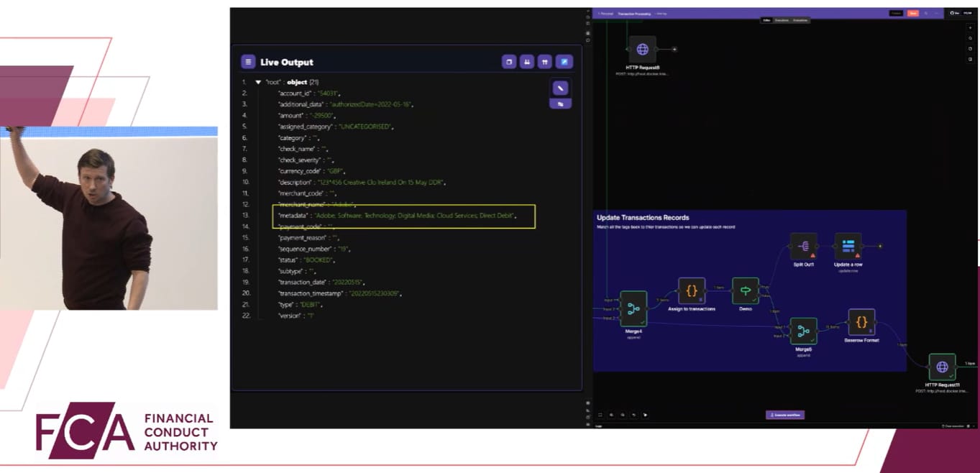Switch to the Editor tab
Viewport: 980px width, 473px height.
click(x=767, y=20)
